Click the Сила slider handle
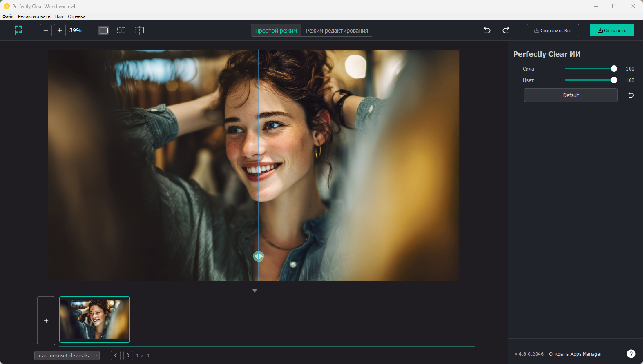This screenshot has width=643, height=364. [614, 69]
